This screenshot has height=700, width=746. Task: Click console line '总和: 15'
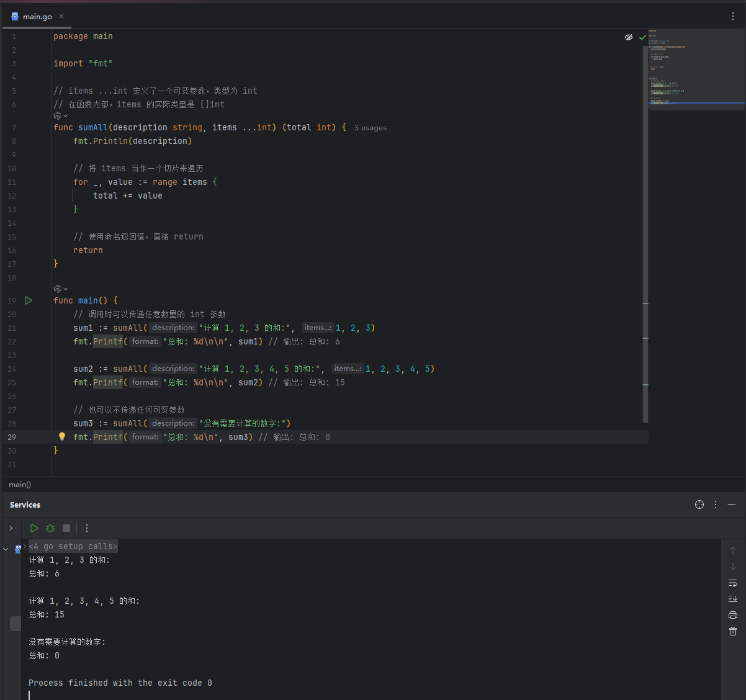coord(47,615)
